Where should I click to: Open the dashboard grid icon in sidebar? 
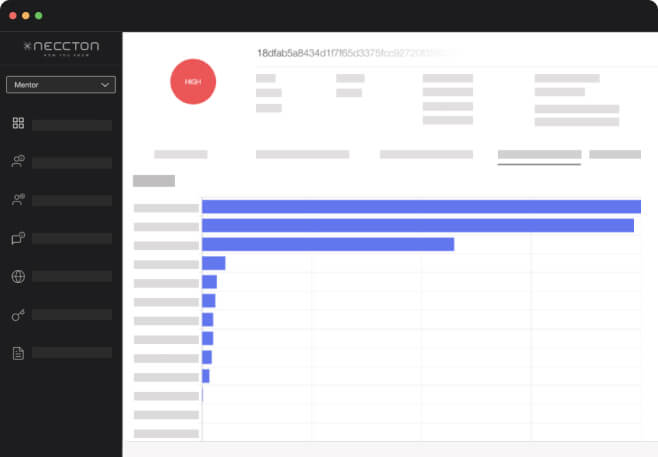pos(18,123)
